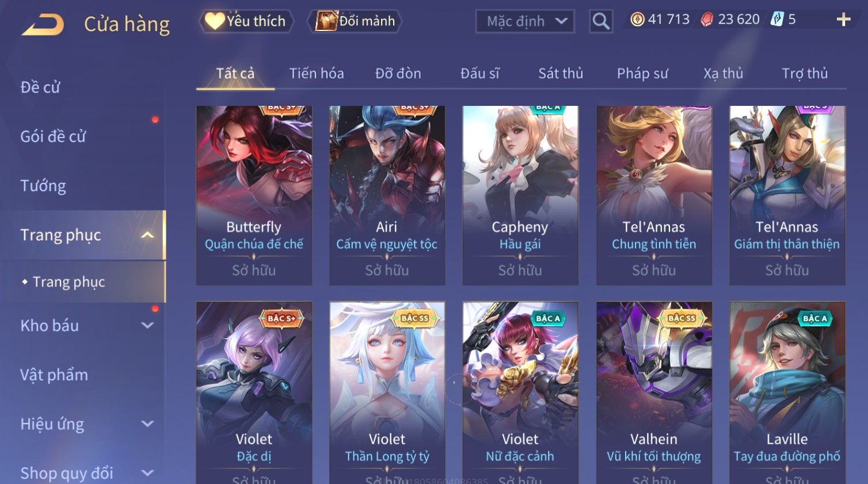Image resolution: width=868 pixels, height=484 pixels.
Task: Open the Mặc định sort dropdown
Action: point(525,21)
